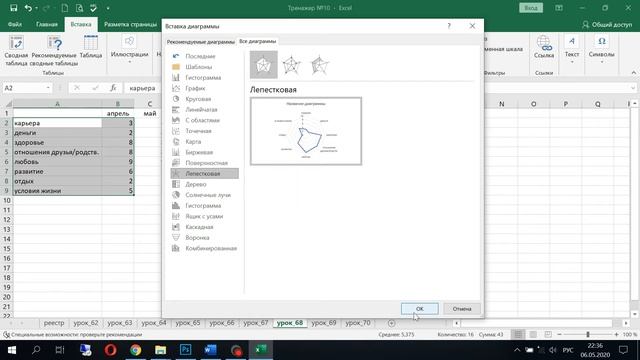Open the Вставка ribbon tab
The height and width of the screenshot is (360, 640).
click(81, 24)
